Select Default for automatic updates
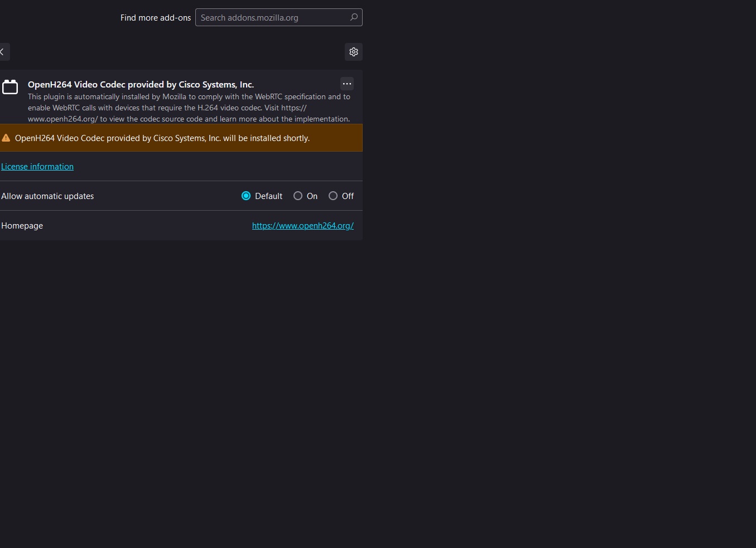 click(246, 196)
